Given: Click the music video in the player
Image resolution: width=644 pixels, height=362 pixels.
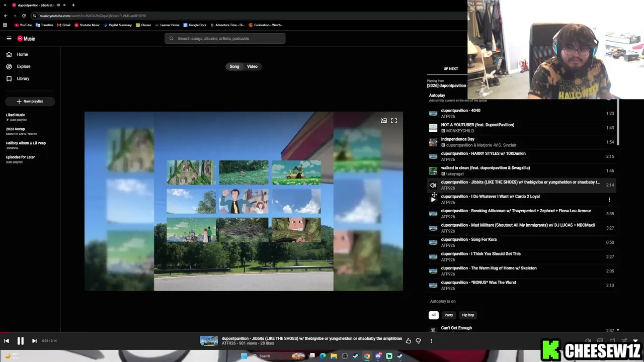Looking at the screenshot, I should [244, 201].
